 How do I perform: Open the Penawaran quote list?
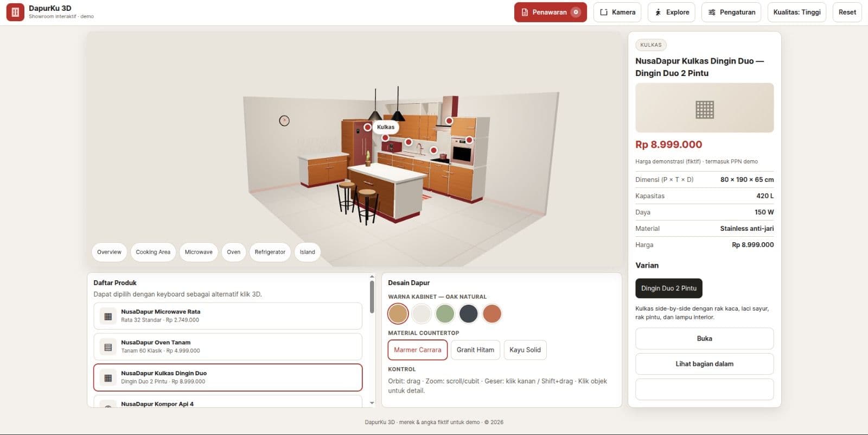[550, 12]
